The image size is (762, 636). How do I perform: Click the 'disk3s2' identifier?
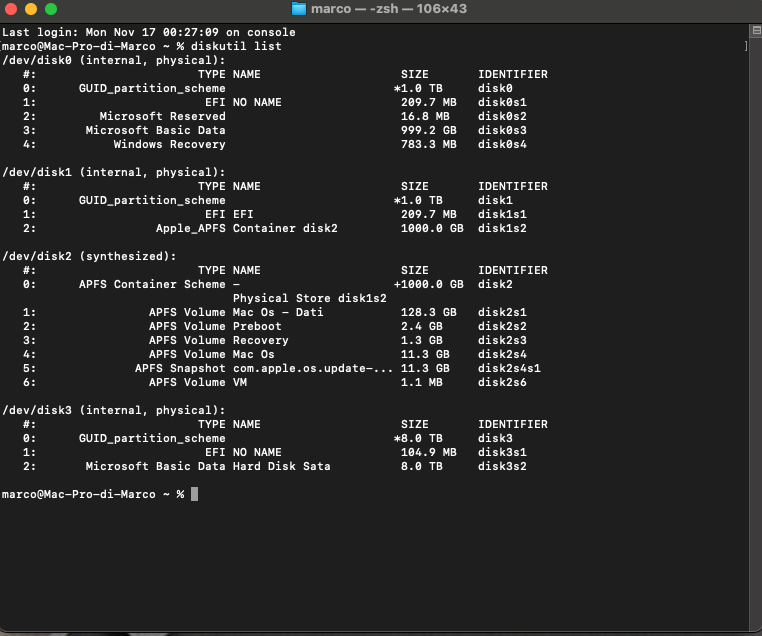pyautogui.click(x=502, y=466)
